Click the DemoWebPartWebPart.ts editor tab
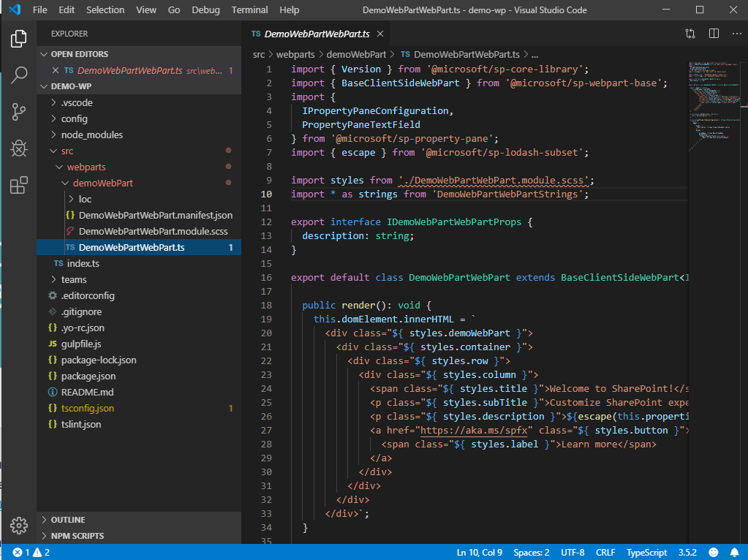This screenshot has width=748, height=560. pos(316,34)
